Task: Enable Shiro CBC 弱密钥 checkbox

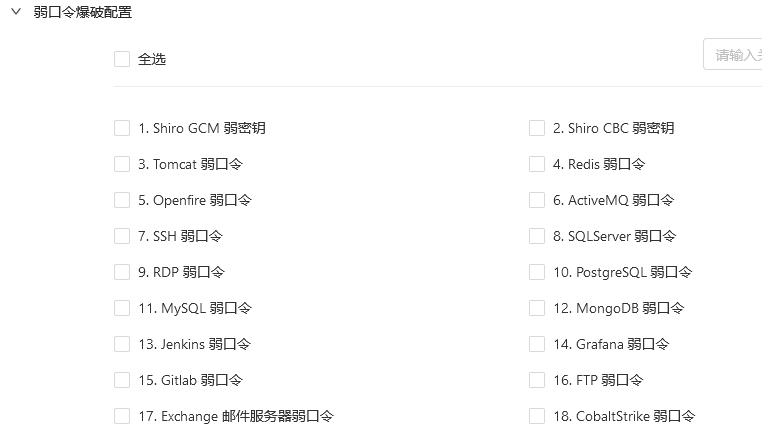Action: coord(537,128)
